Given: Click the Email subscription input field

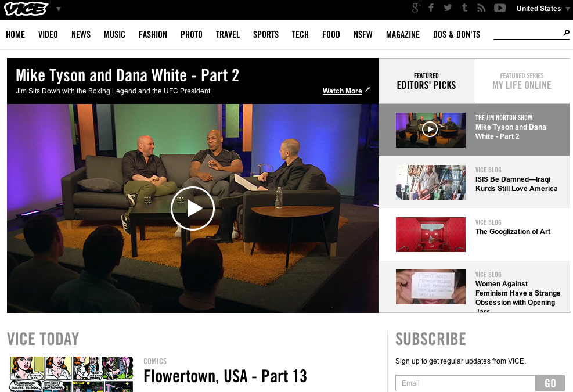Looking at the screenshot, I should (465, 383).
